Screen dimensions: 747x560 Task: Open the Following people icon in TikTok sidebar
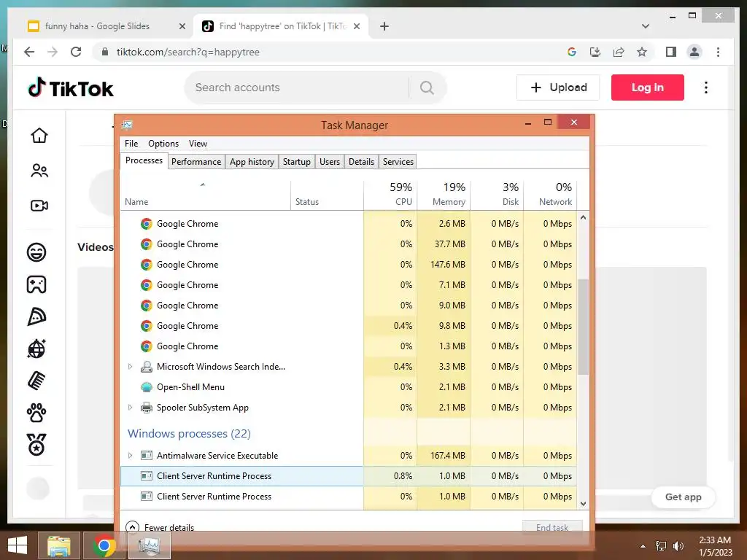click(x=39, y=171)
